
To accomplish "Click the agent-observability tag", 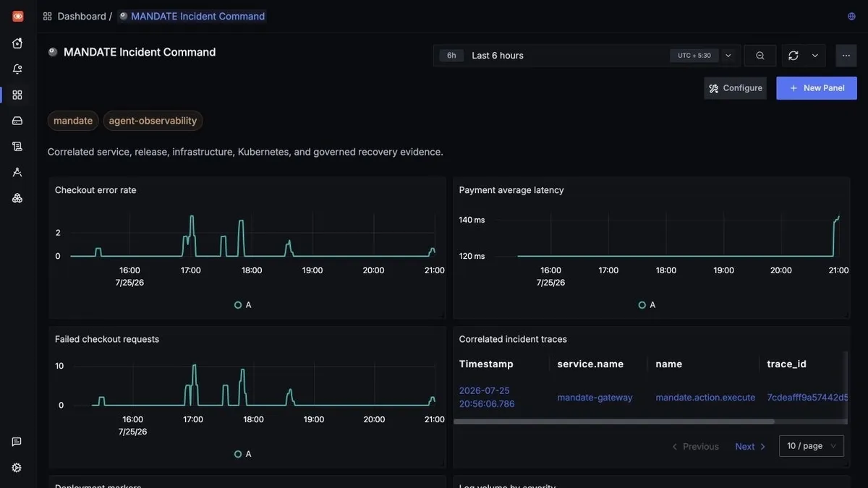I will tap(153, 121).
